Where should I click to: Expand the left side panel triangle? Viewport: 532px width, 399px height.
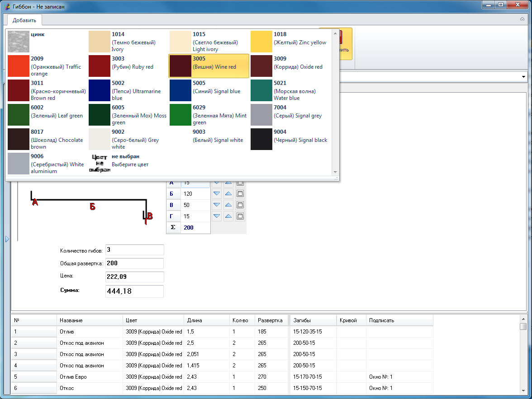pos(7,239)
